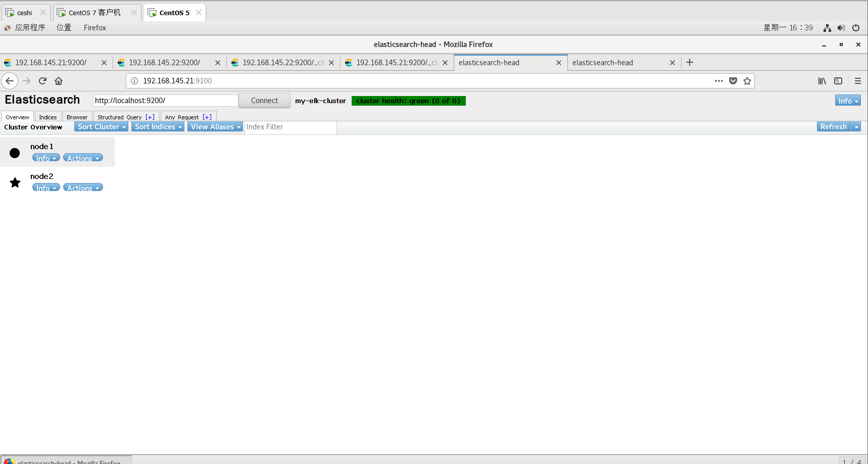The width and height of the screenshot is (868, 464).
Task: Click node1 circle status icon
Action: pos(15,153)
